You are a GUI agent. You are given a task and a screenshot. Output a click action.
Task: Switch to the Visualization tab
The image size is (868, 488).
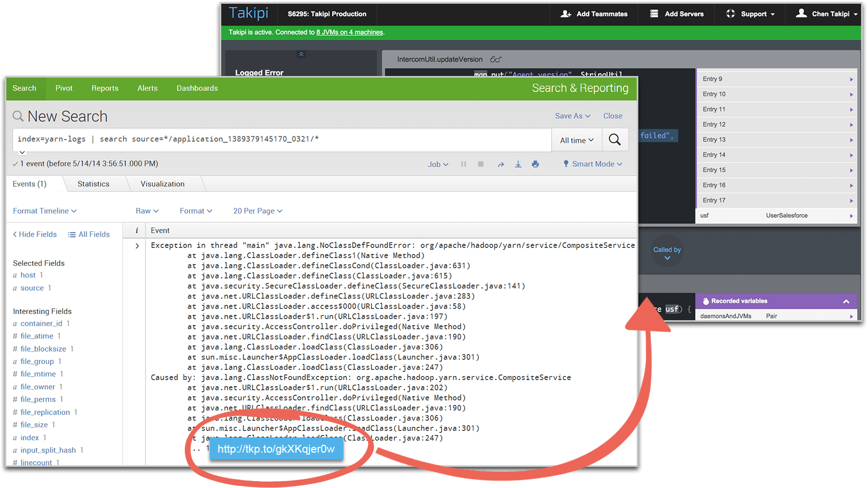coord(163,184)
